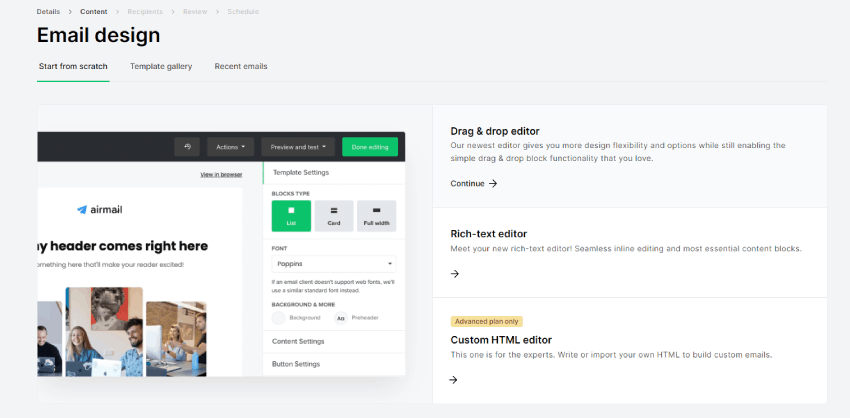850x418 pixels.
Task: Select the List block type icon
Action: (x=291, y=216)
